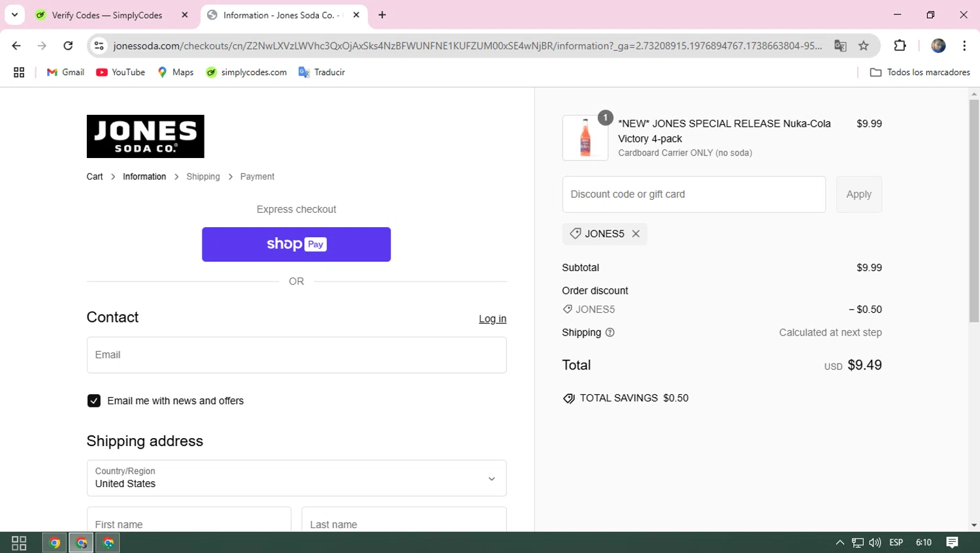Viewport: 980px width, 553px height.
Task: Go to Cart breadcrumb
Action: click(x=95, y=177)
